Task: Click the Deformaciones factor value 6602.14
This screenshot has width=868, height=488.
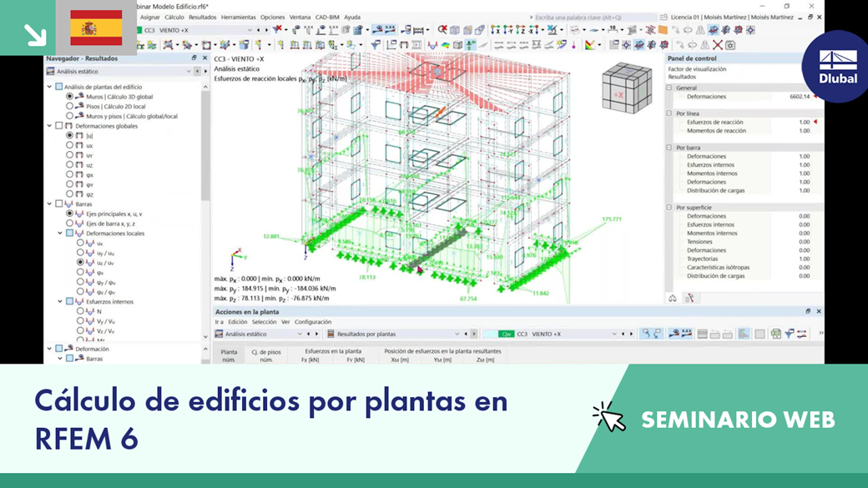Action: click(x=800, y=96)
